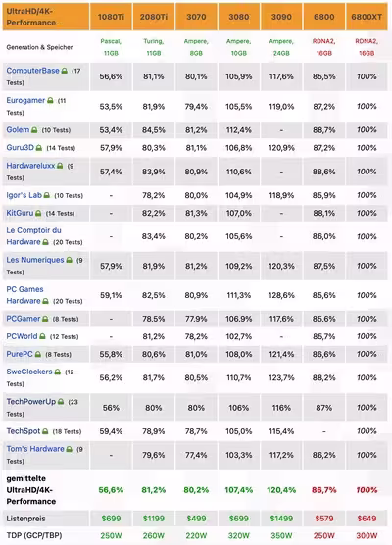Image resolution: width=392 pixels, height=545 pixels.
Task: Click the lock icon beside TechPowerUp
Action: [x=61, y=402]
